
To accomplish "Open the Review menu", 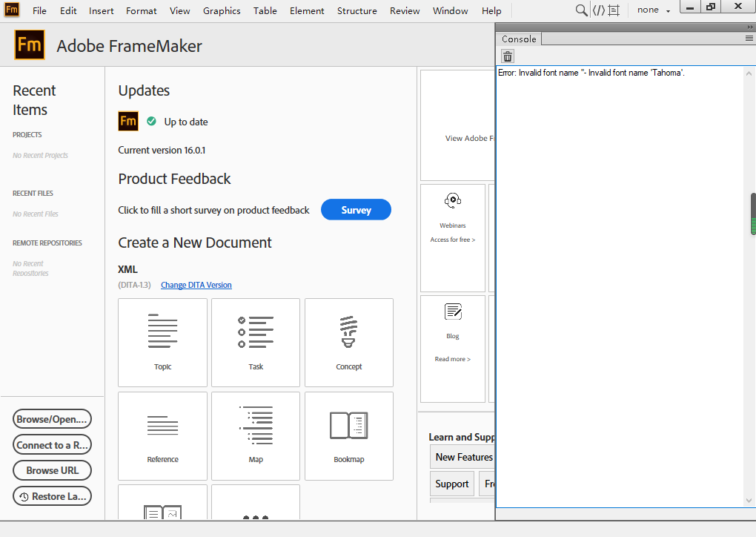I will pyautogui.click(x=405, y=10).
